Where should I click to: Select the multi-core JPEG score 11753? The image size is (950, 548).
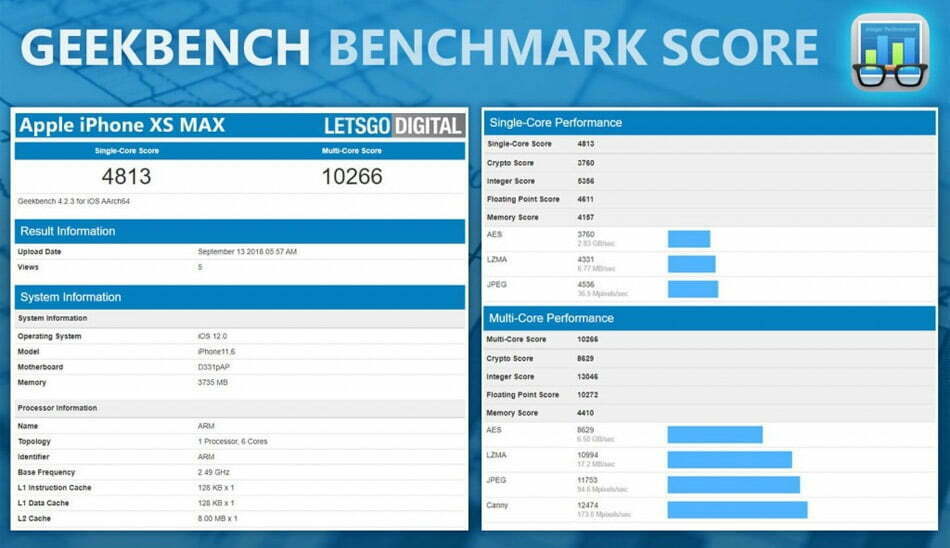click(x=588, y=480)
